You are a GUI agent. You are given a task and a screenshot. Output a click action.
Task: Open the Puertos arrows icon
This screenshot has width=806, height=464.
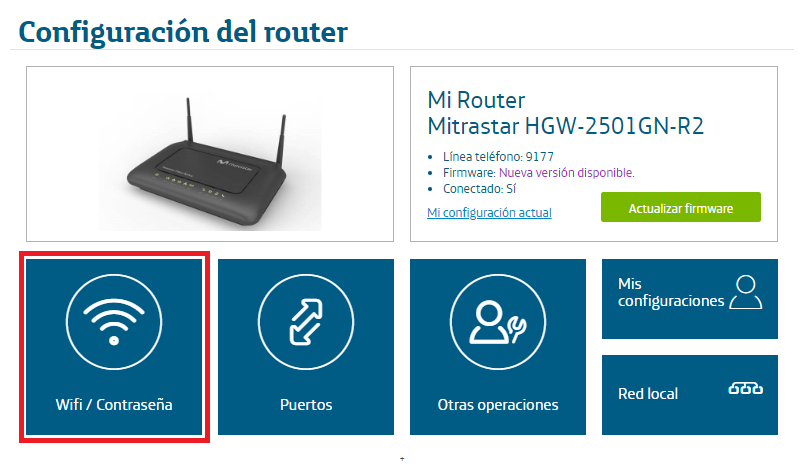[306, 322]
